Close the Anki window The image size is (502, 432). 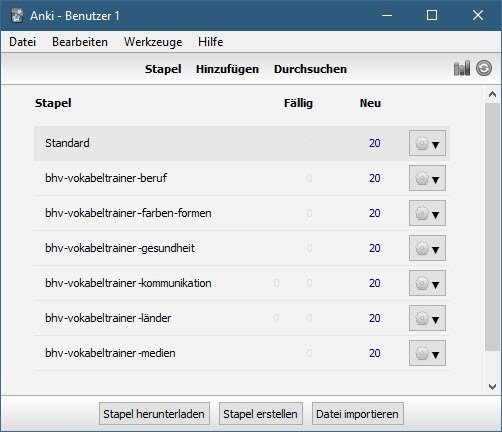[478, 15]
